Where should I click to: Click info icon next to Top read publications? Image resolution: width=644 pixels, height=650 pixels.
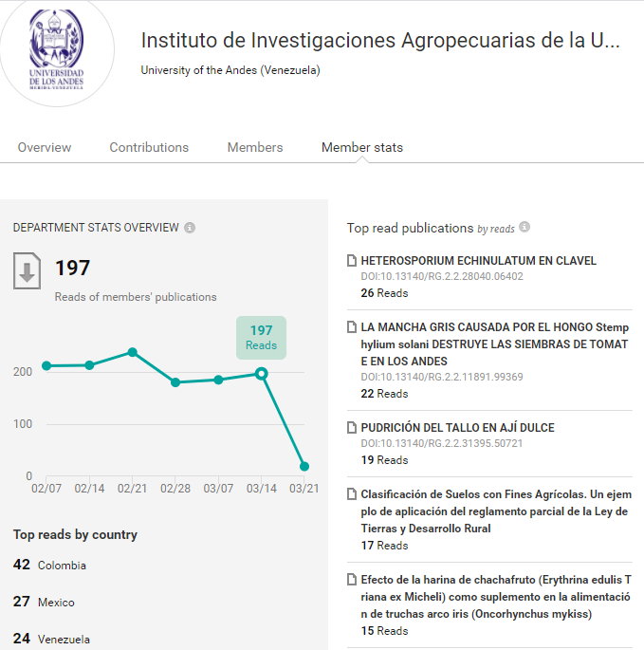coord(524,227)
